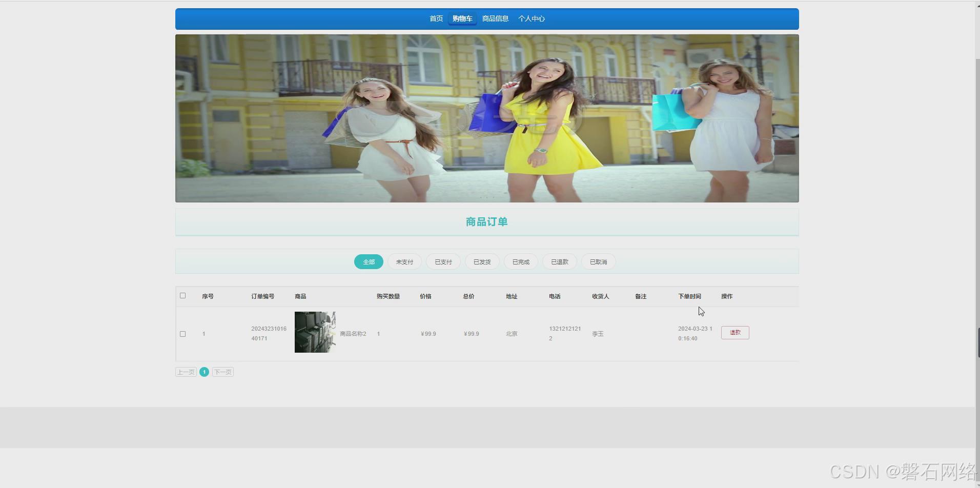The image size is (980, 488).
Task: Filter orders by 已取消
Action: pos(598,262)
